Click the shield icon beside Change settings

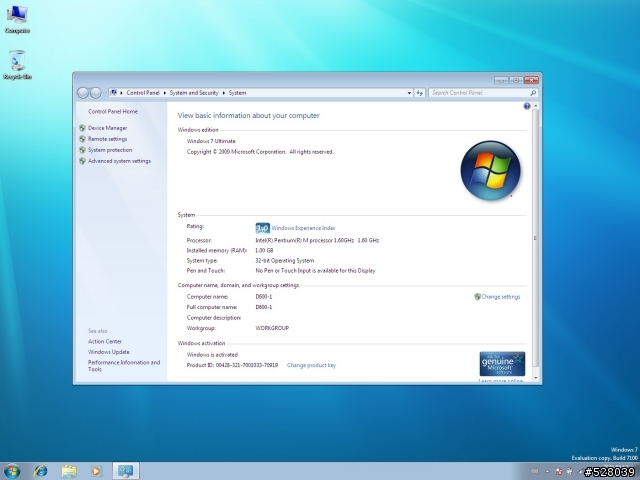tap(477, 297)
